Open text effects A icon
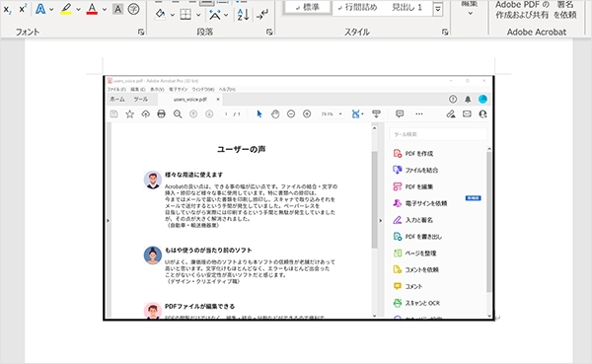This screenshot has height=364, width=592. coord(40,9)
